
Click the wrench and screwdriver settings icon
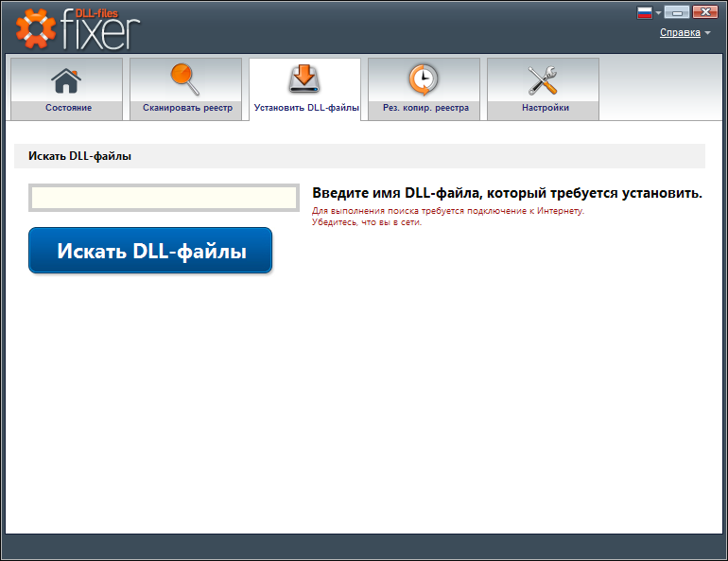point(543,79)
